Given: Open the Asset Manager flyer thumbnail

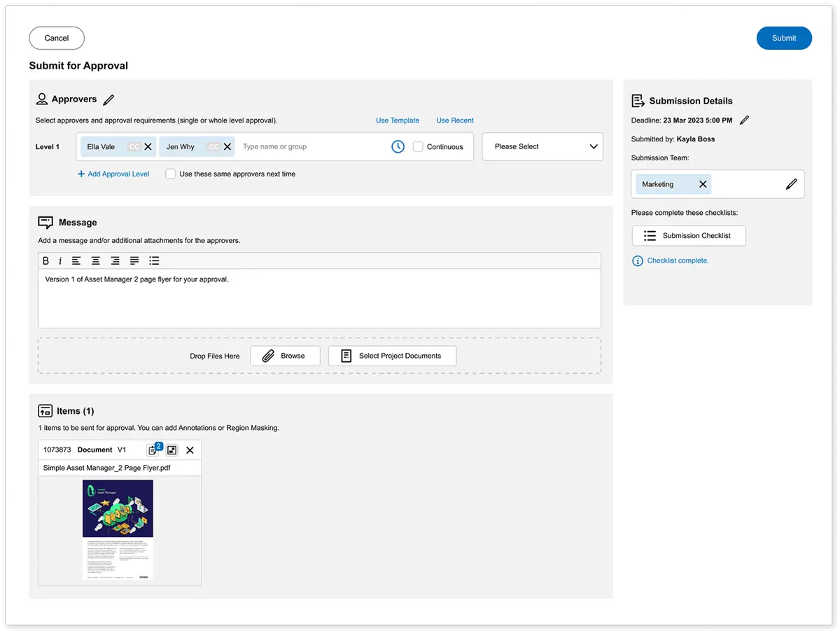Looking at the screenshot, I should [118, 529].
